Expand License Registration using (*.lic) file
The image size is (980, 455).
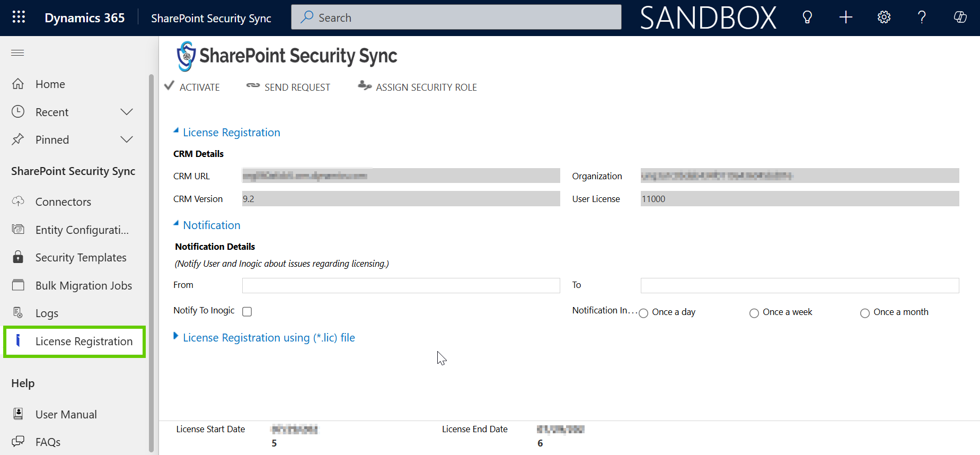tap(268, 338)
